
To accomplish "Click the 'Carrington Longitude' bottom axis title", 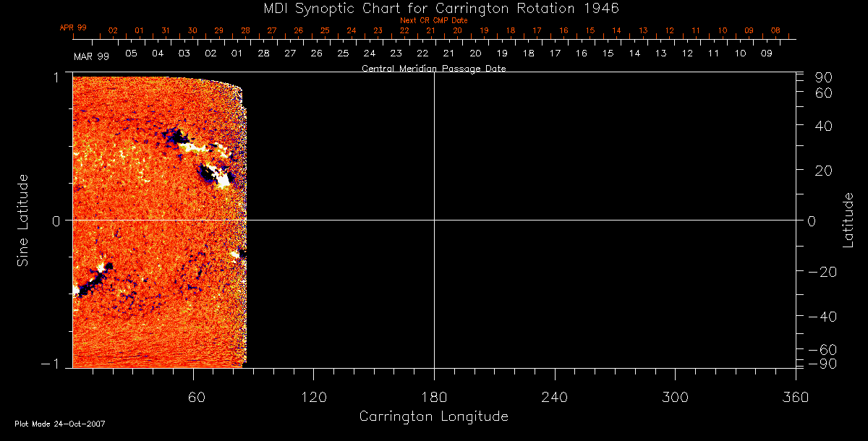I will tap(433, 416).
